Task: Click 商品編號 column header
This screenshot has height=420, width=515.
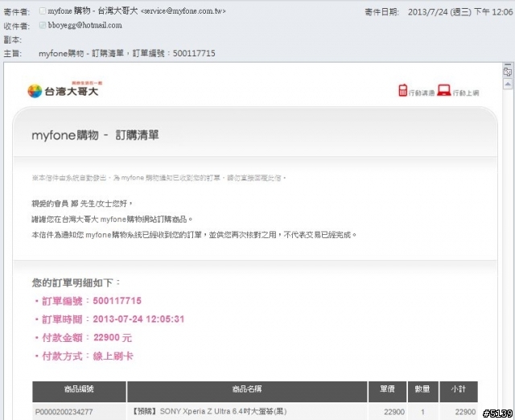Action: point(79,391)
